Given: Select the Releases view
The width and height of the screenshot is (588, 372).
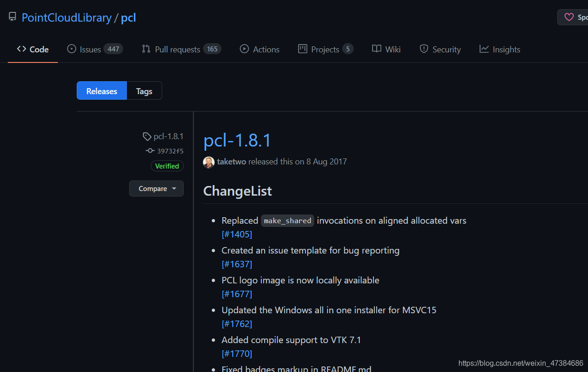Looking at the screenshot, I should pos(102,90).
